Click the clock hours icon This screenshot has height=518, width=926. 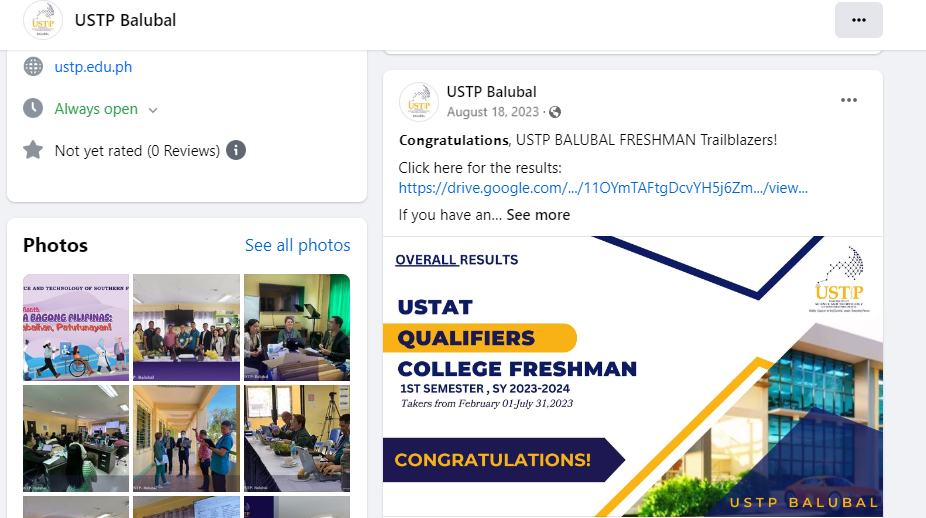tap(33, 108)
